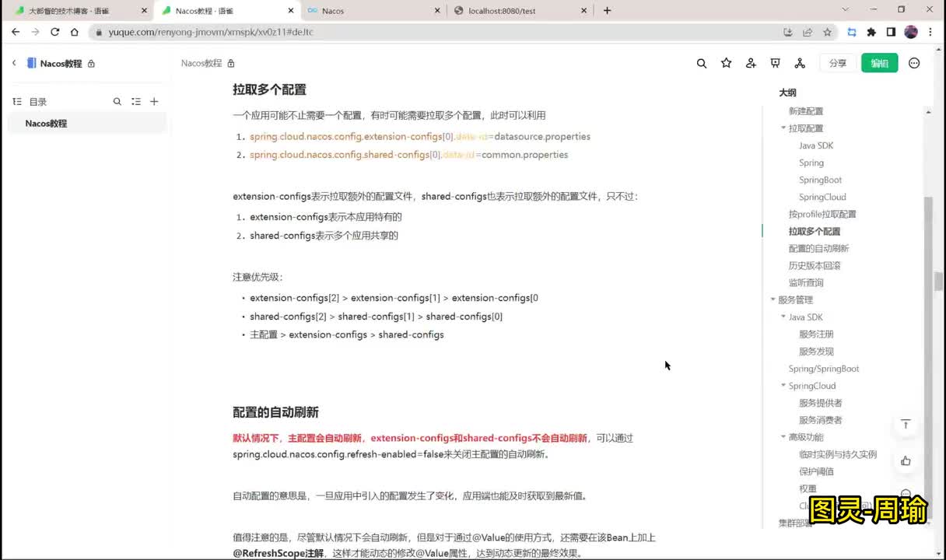Open the add collaborator icon
The image size is (946, 560).
(x=751, y=64)
